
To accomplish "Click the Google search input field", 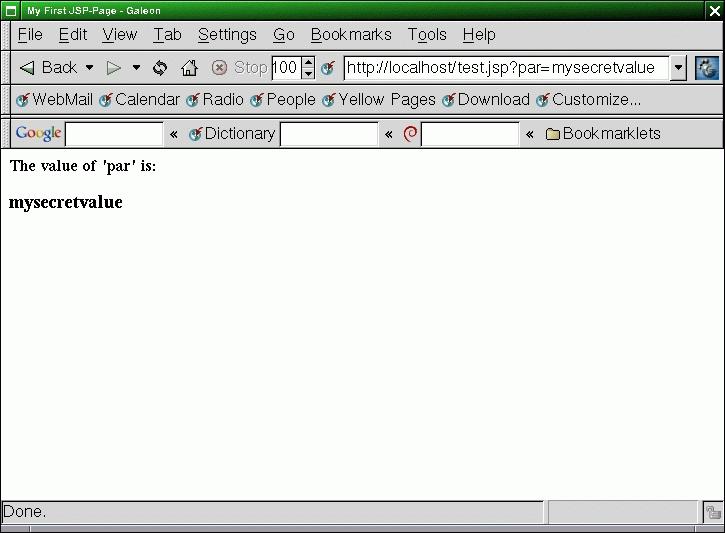I will 114,134.
